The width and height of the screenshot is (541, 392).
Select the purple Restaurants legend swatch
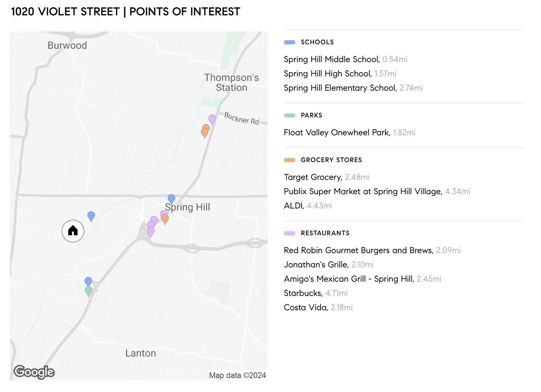click(x=289, y=233)
